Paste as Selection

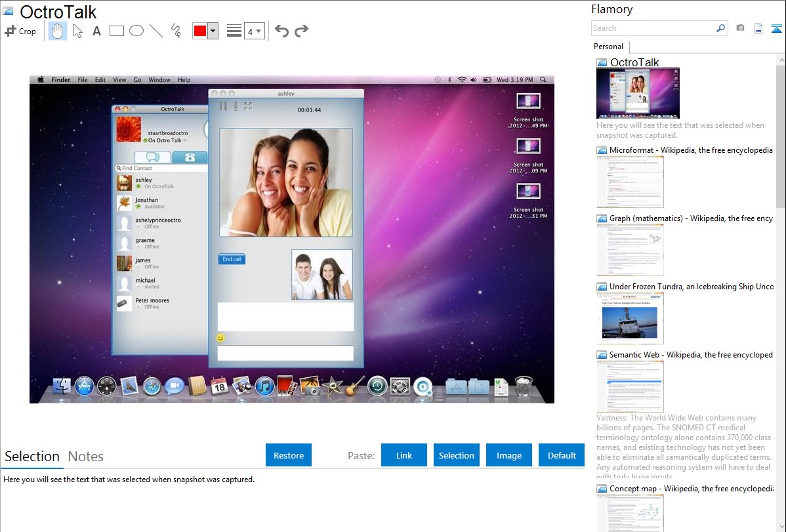(456, 455)
